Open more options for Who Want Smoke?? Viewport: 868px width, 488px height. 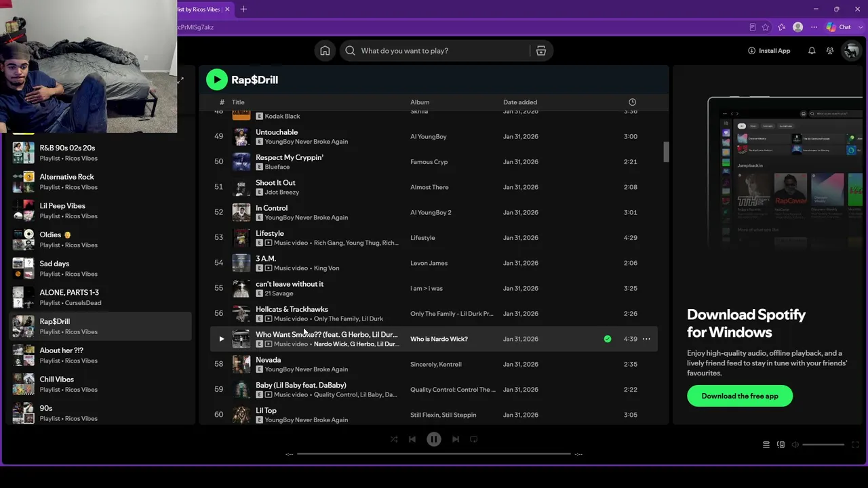(x=646, y=339)
